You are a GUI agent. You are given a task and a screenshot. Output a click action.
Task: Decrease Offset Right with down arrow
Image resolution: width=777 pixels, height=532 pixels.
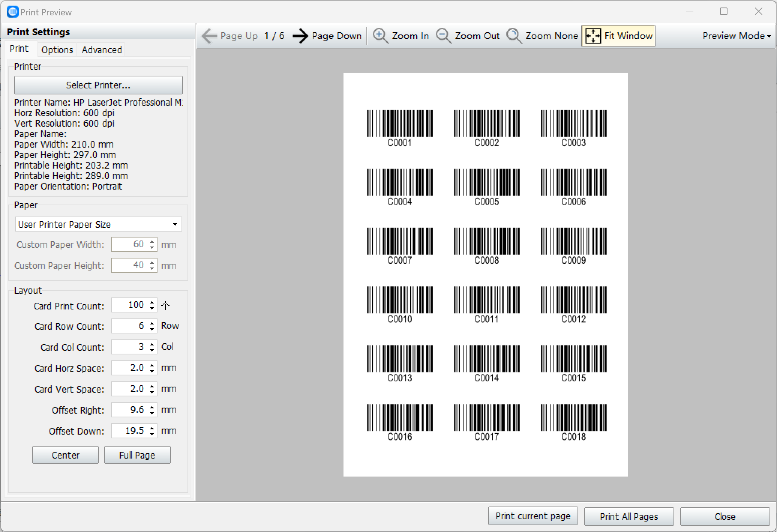pyautogui.click(x=152, y=413)
